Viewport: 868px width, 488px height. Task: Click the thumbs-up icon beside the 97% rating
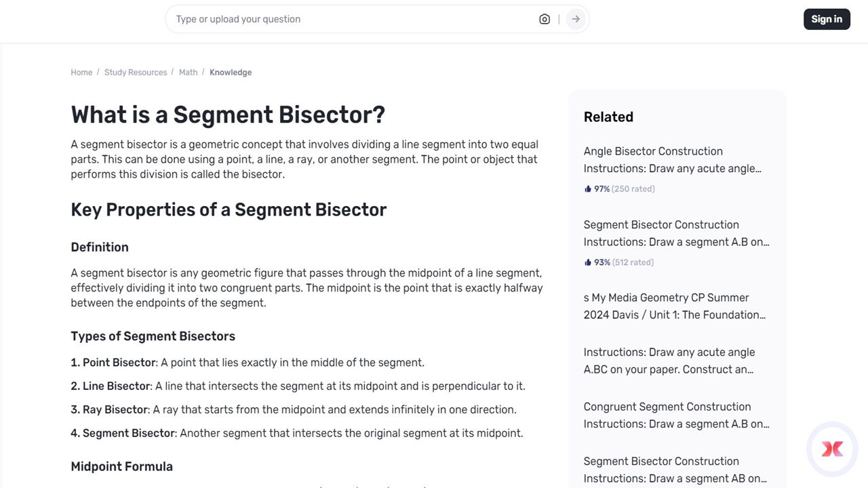588,188
